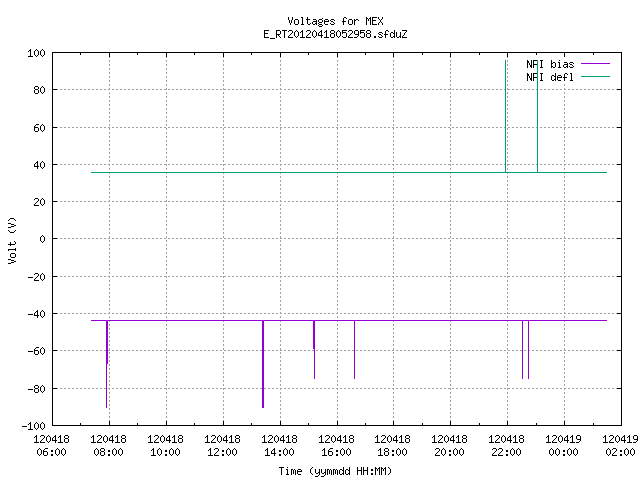Image resolution: width=640 pixels, height=480 pixels.
Task: Click the x-axis label 120418 14:00
Action: point(280,445)
